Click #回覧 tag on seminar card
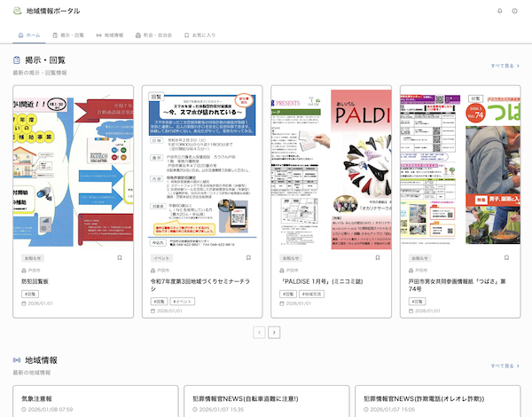 tap(159, 302)
